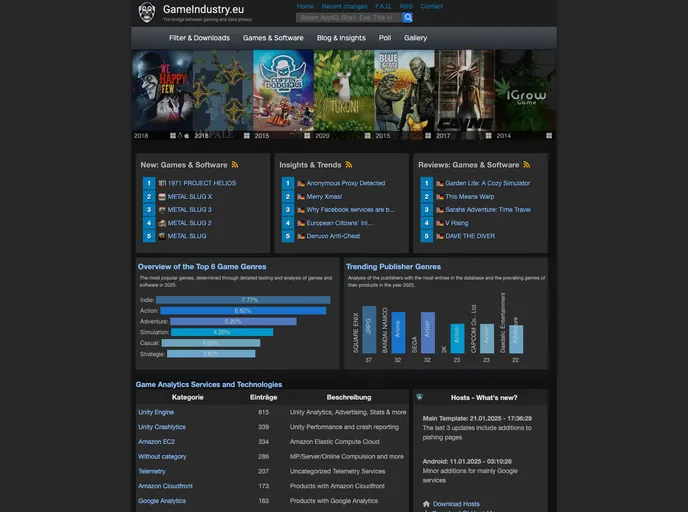Open the We Happy Few game thumbnail
688x512 pixels.
[x=162, y=94]
